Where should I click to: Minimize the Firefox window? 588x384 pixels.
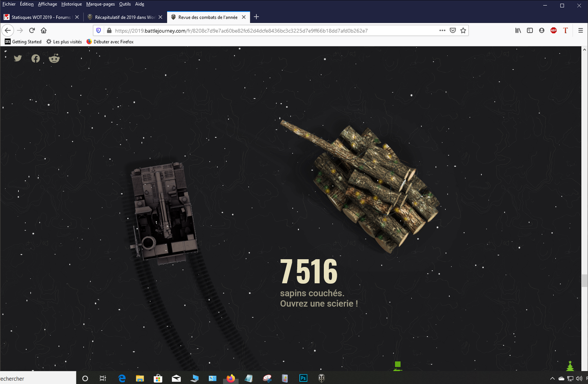[545, 5]
